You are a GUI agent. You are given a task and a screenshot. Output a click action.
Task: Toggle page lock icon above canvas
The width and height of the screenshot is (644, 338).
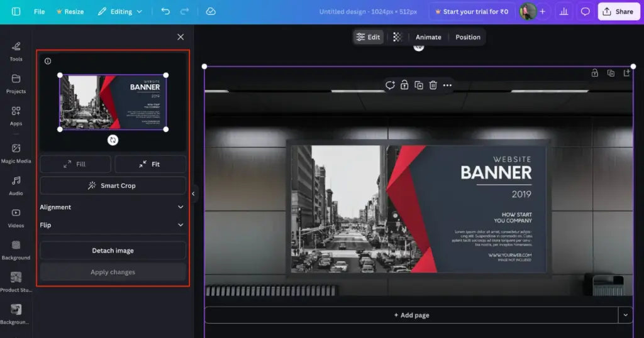[594, 73]
